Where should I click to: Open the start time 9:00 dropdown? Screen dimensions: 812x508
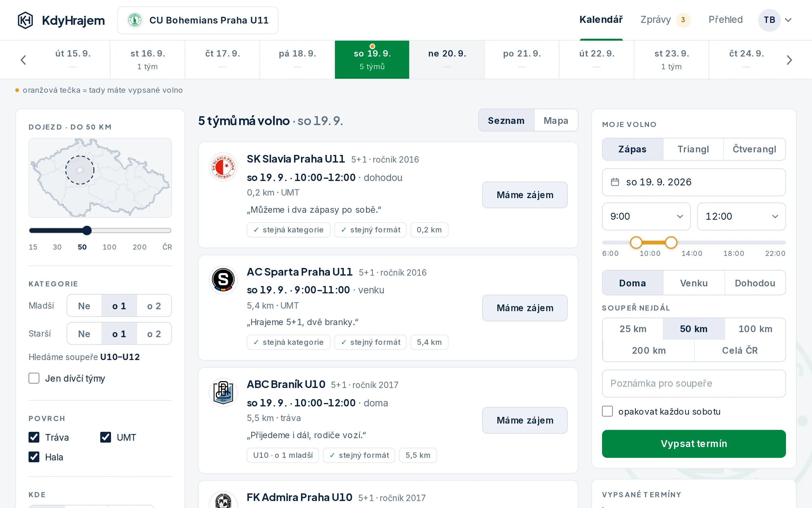click(646, 216)
